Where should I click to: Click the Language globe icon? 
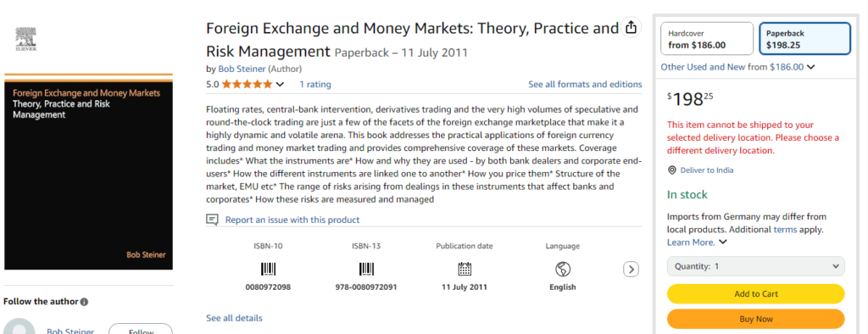(563, 270)
